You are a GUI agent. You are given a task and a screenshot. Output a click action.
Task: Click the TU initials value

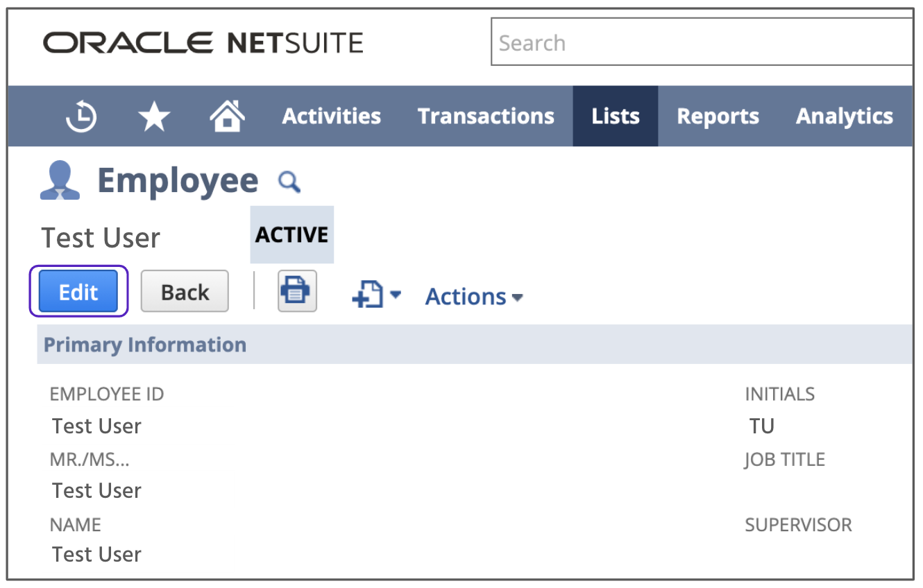pyautogui.click(x=761, y=426)
